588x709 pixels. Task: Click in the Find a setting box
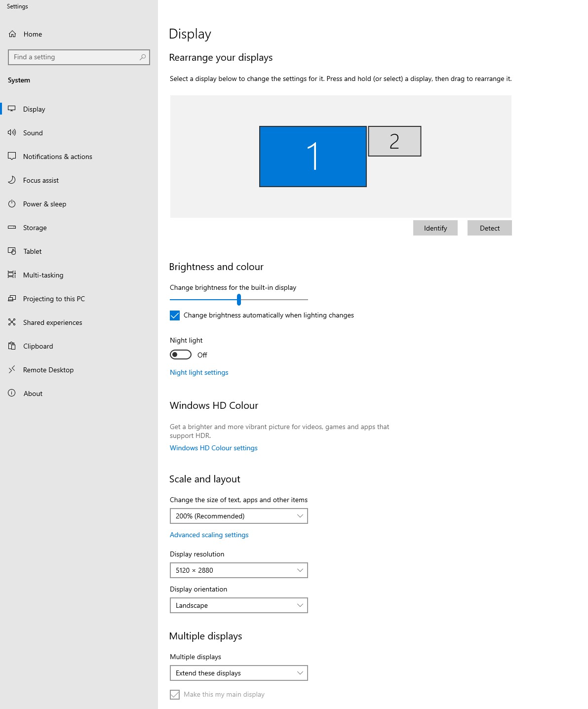click(x=79, y=57)
